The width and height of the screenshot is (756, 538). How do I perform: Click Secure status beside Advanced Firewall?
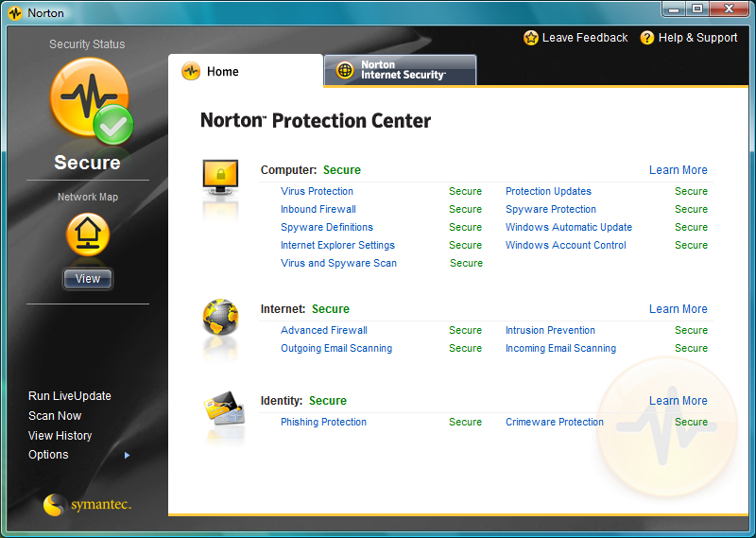pos(465,330)
